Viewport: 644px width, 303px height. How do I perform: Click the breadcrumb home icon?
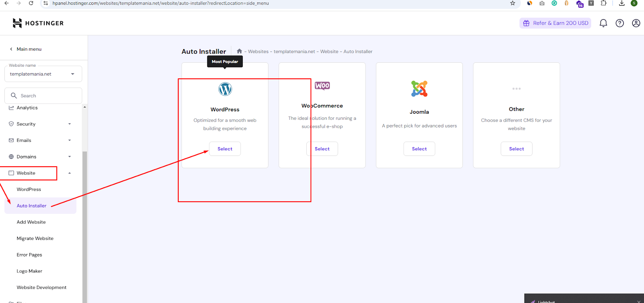coord(239,51)
